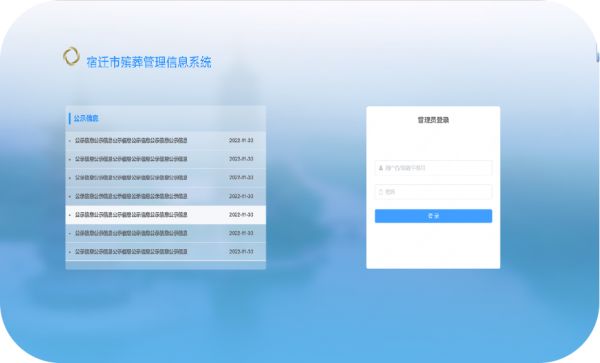
Task: Focus the username input field
Action: point(433,168)
